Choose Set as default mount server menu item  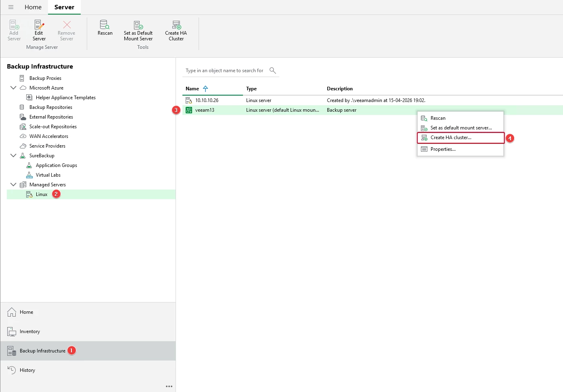pos(460,128)
